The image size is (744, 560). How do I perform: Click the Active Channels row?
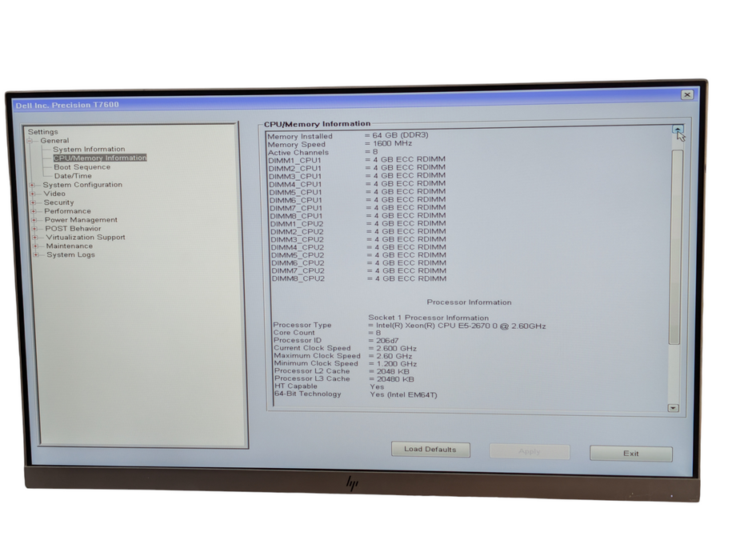pyautogui.click(x=322, y=152)
